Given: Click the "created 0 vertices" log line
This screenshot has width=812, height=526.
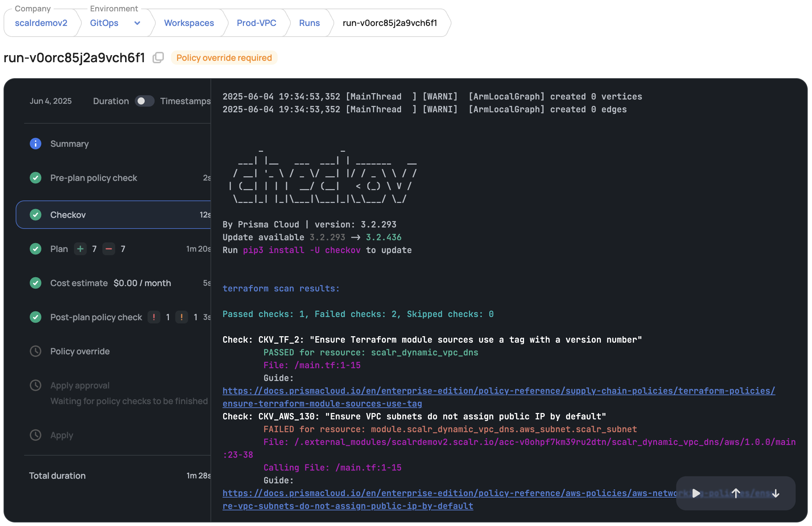Looking at the screenshot, I should pyautogui.click(x=432, y=97).
